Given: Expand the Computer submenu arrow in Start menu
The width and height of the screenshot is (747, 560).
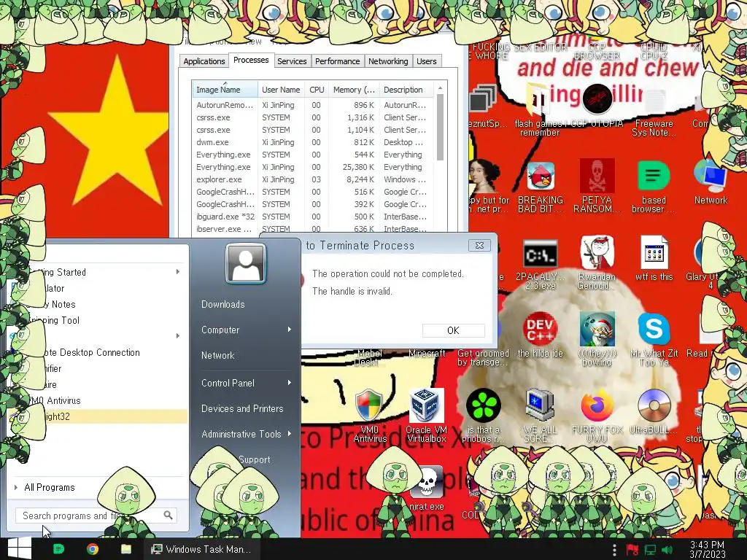Looking at the screenshot, I should coord(289,330).
